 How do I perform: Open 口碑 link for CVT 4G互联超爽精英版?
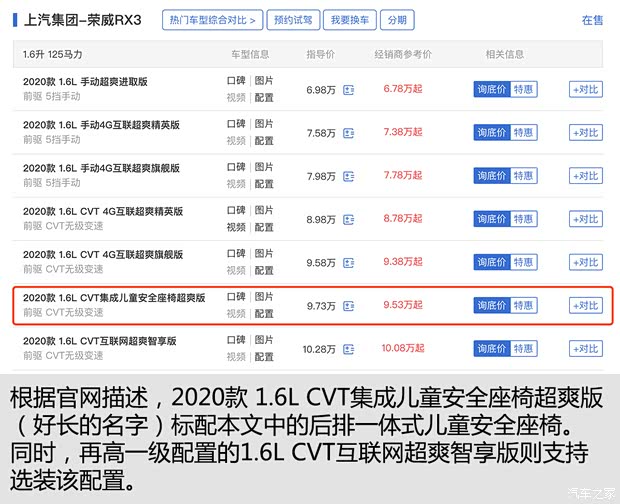236,210
